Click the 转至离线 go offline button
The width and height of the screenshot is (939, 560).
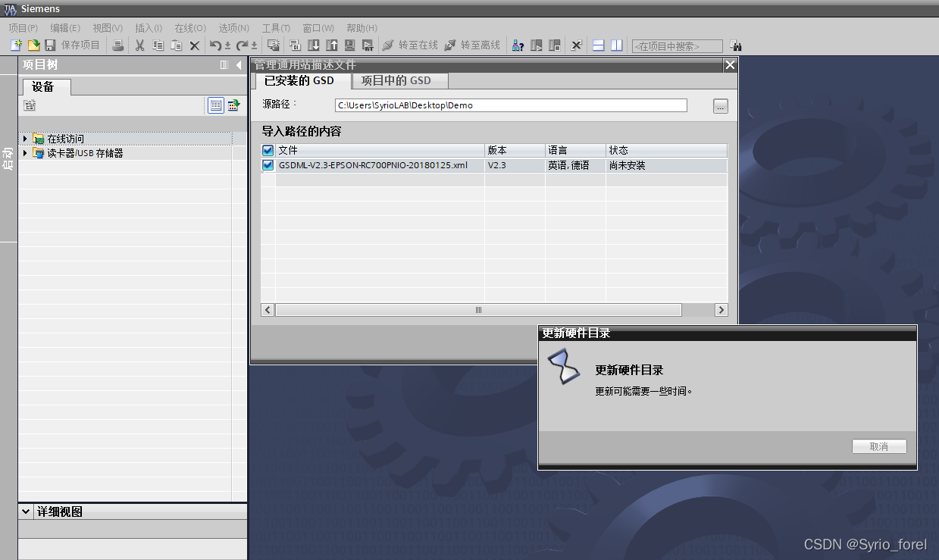pos(472,45)
